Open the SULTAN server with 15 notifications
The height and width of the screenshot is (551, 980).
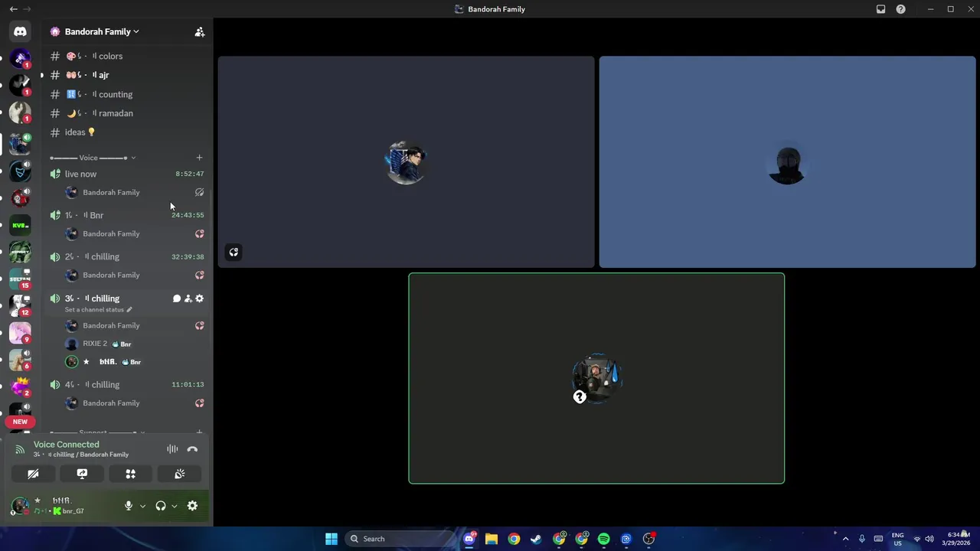[x=20, y=278]
